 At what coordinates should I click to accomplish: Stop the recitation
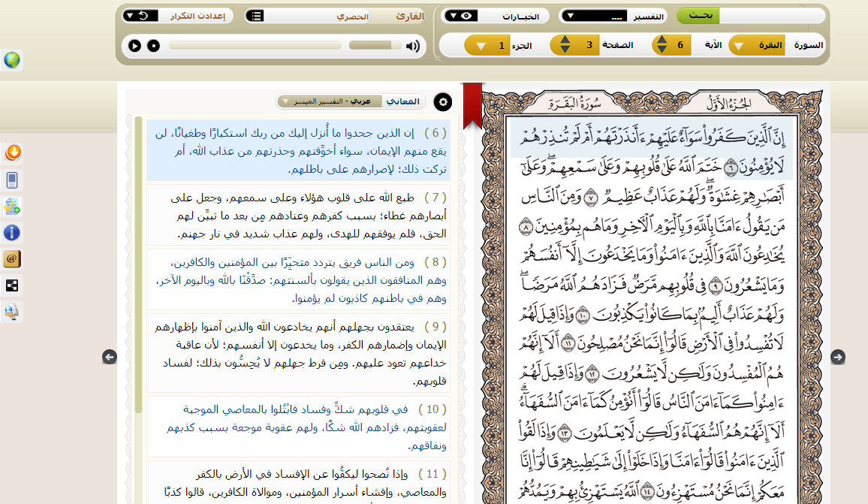[x=153, y=46]
